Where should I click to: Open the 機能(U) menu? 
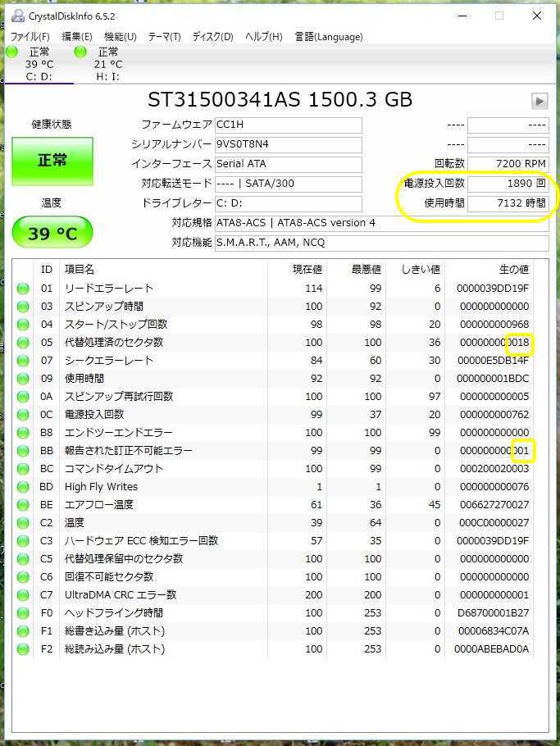(121, 37)
